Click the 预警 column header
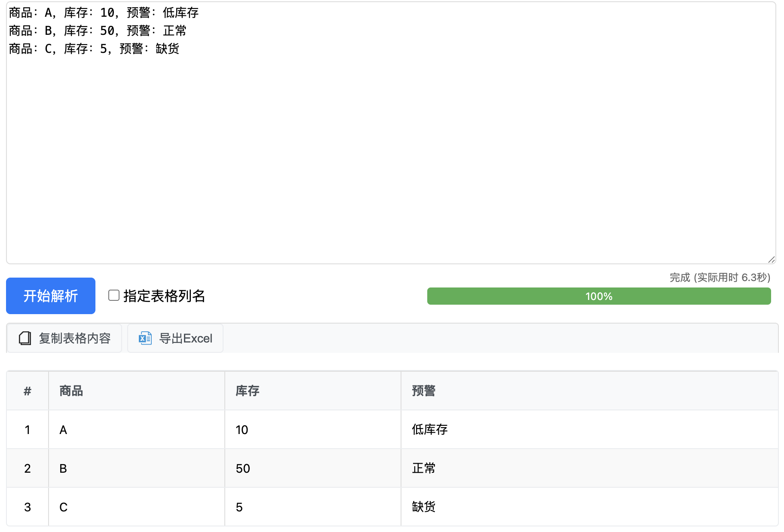The image size is (784, 532). click(589, 391)
